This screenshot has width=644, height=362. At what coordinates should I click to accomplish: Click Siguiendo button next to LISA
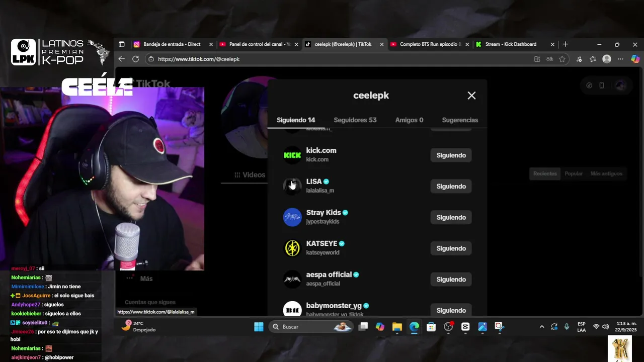(x=451, y=187)
